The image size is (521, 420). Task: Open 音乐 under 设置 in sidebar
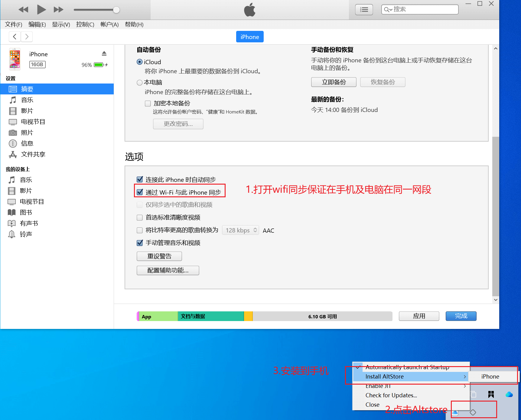pyautogui.click(x=57, y=100)
